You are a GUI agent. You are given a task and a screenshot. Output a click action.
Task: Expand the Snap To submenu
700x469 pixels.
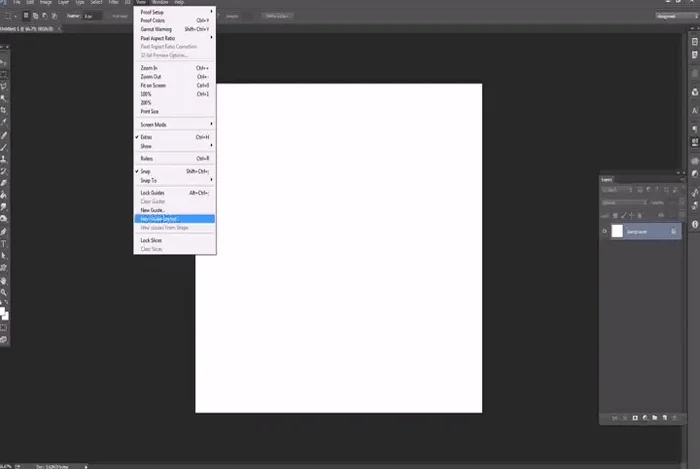175,180
